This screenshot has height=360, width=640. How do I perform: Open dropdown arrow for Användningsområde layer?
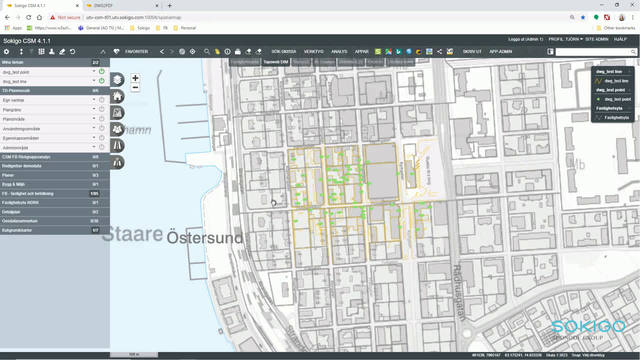pos(94,128)
